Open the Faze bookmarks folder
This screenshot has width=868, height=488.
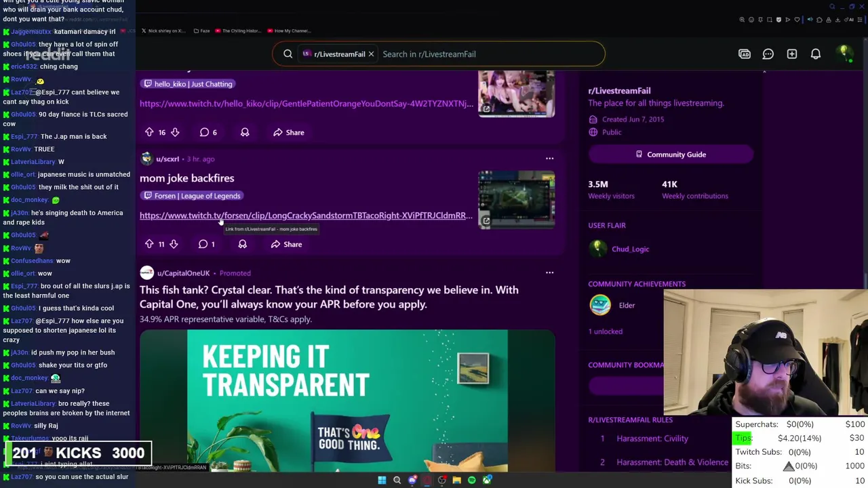point(201,30)
